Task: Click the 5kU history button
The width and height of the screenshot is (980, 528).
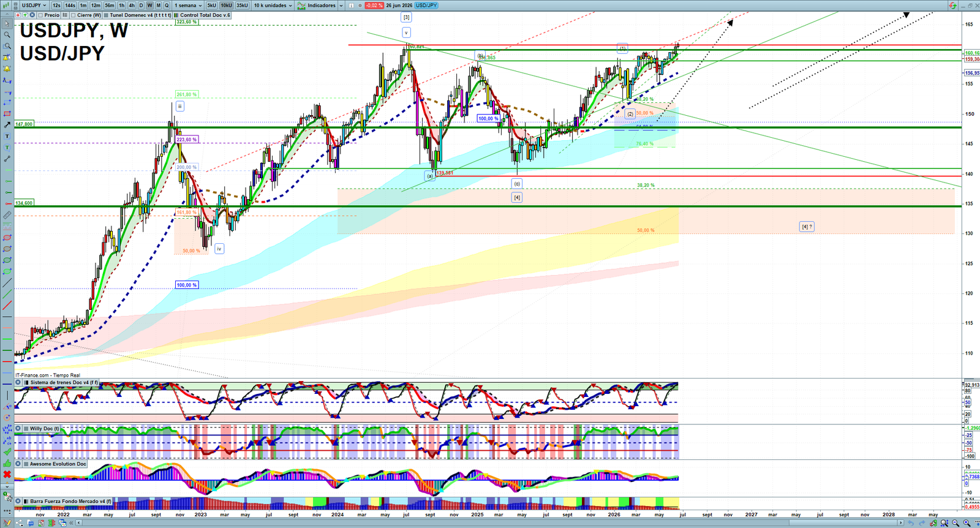Action: [211, 6]
